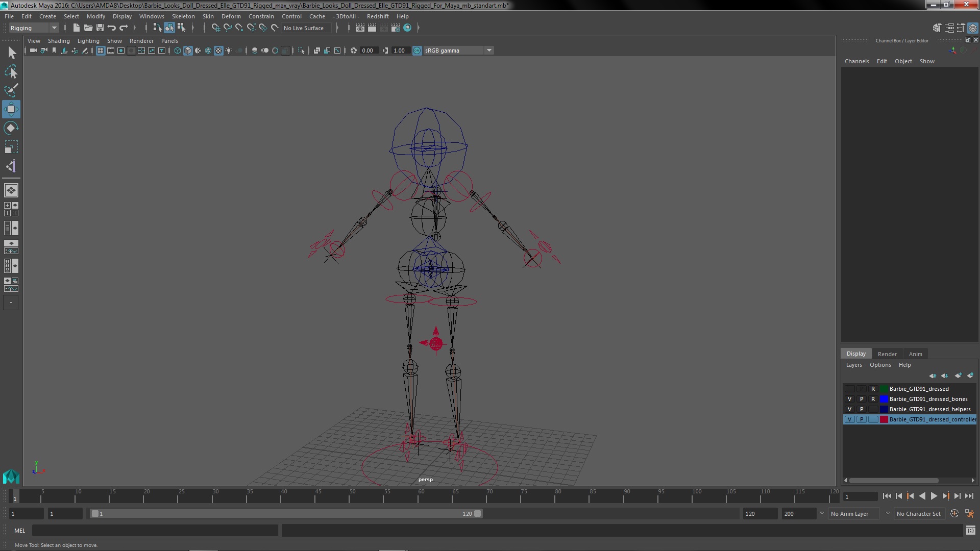Viewport: 980px width, 551px height.
Task: Switch to single perspective view layout
Action: pyautogui.click(x=11, y=190)
